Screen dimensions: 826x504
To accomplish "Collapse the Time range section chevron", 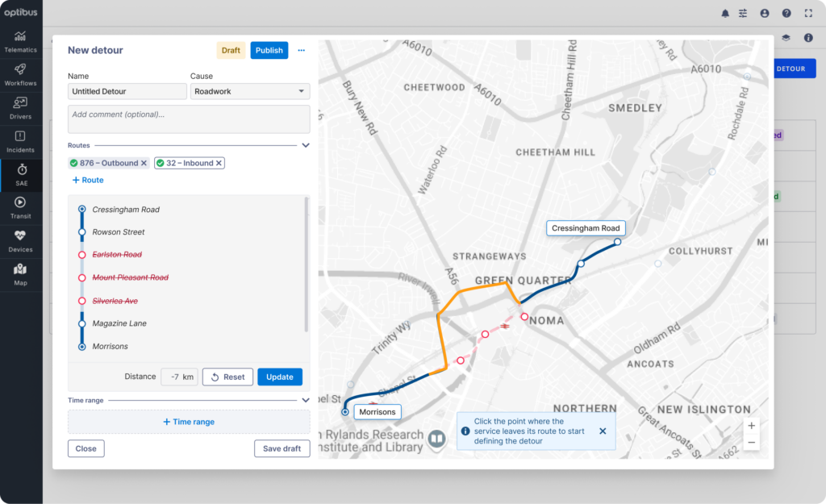I will 306,400.
